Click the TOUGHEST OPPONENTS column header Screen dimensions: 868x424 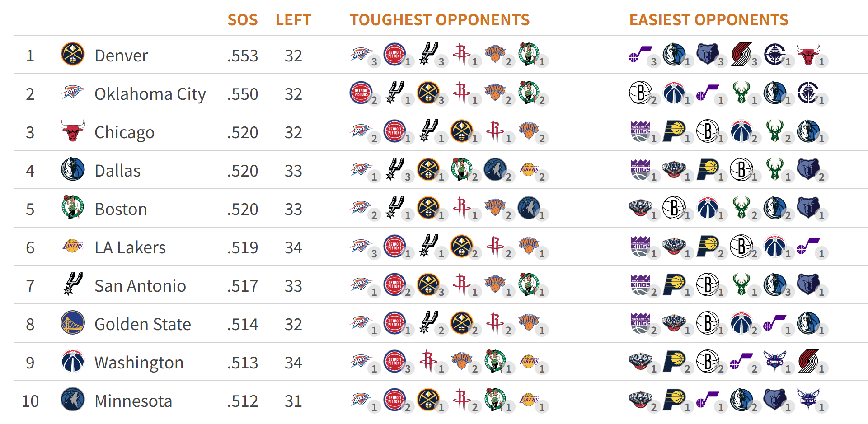coord(439,20)
